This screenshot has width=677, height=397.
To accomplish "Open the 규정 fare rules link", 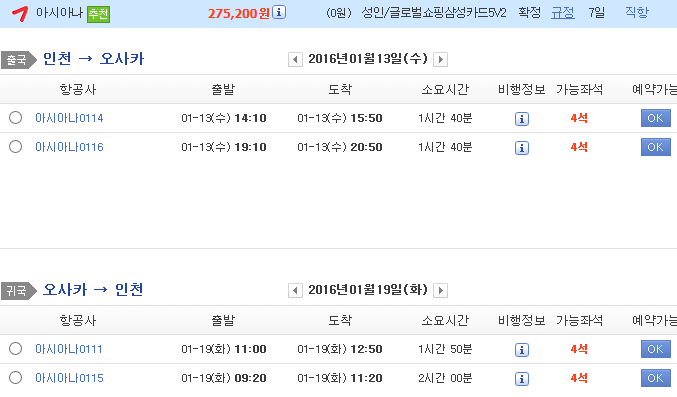I will click(x=563, y=13).
